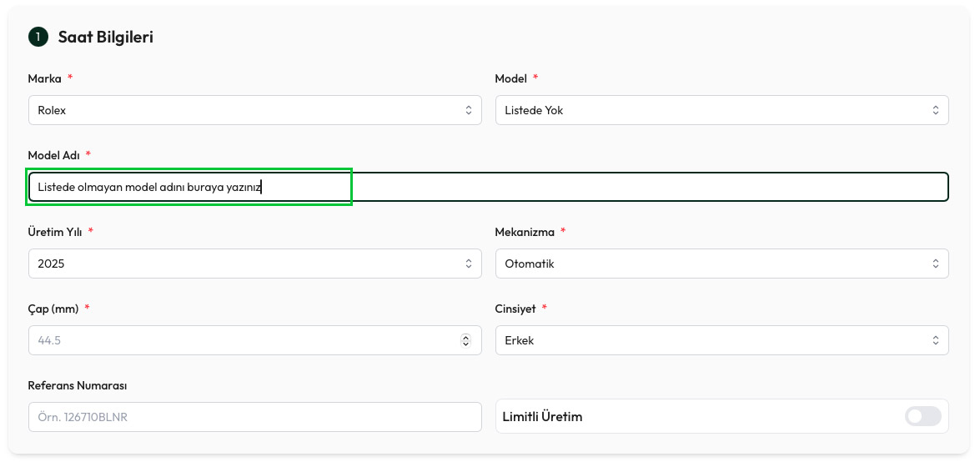
Task: Click the Referans Numarası field label
Action: tap(77, 385)
